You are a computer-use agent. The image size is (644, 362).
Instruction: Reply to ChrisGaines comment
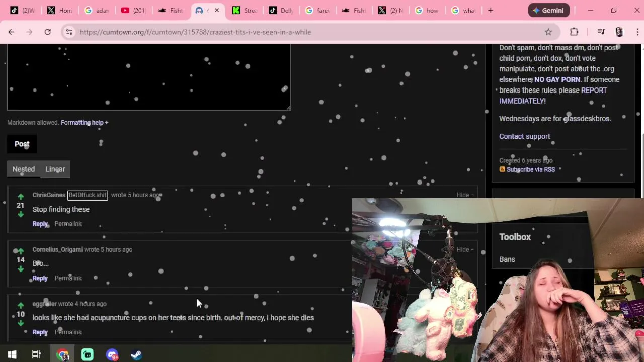(40, 224)
